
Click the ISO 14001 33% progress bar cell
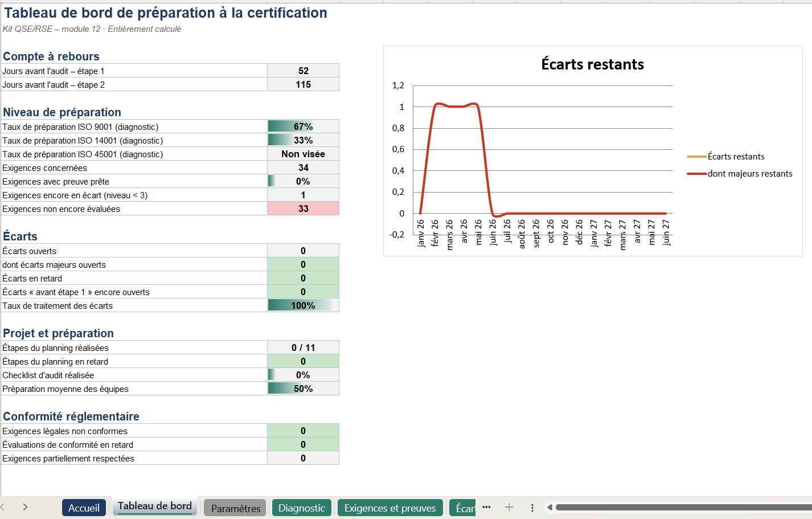[x=303, y=140]
